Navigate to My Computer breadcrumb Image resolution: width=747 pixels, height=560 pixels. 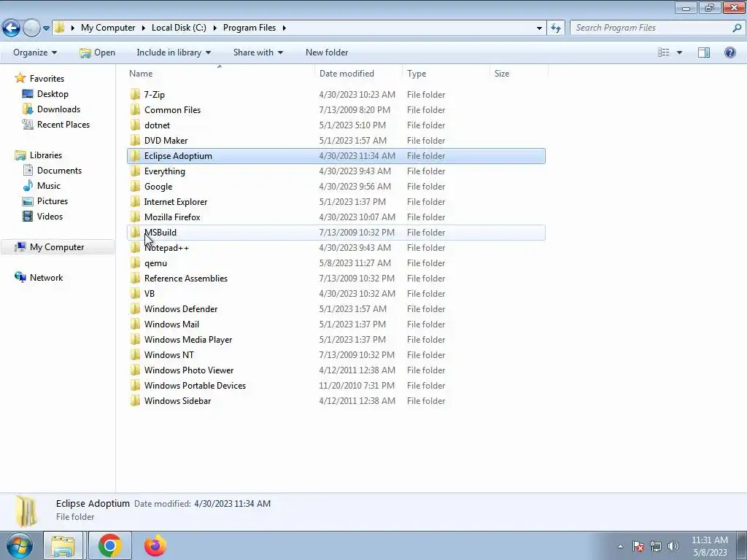pos(108,28)
